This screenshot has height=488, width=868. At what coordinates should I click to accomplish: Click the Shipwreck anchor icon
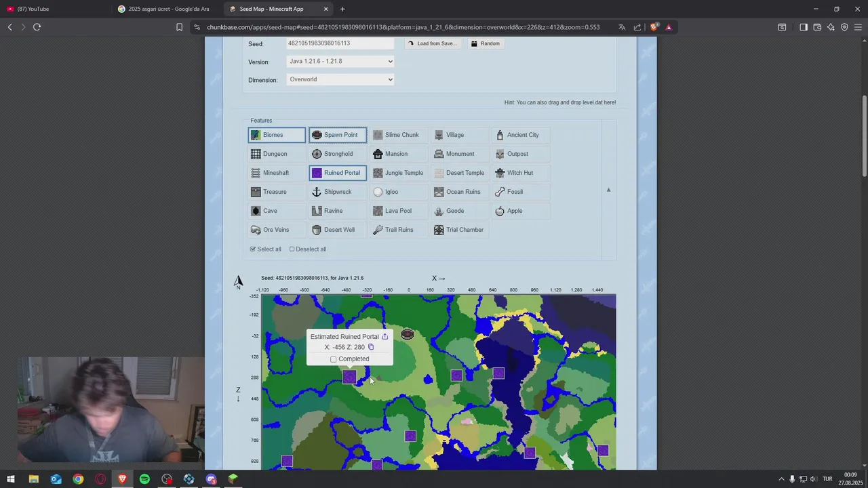coord(317,192)
